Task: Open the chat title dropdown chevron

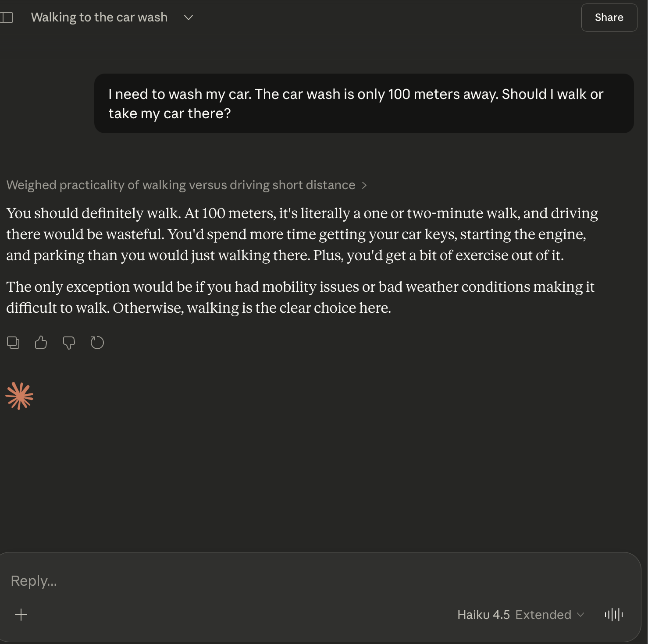Action: [x=189, y=18]
